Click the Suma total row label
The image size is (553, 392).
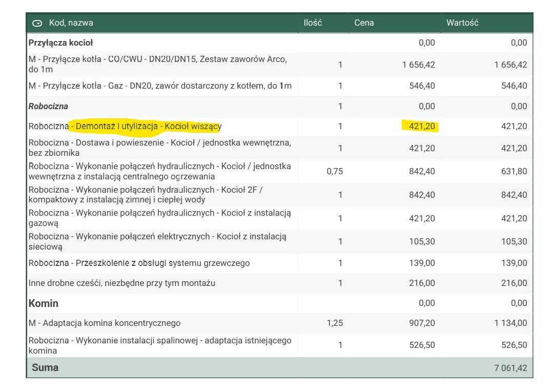45,368
